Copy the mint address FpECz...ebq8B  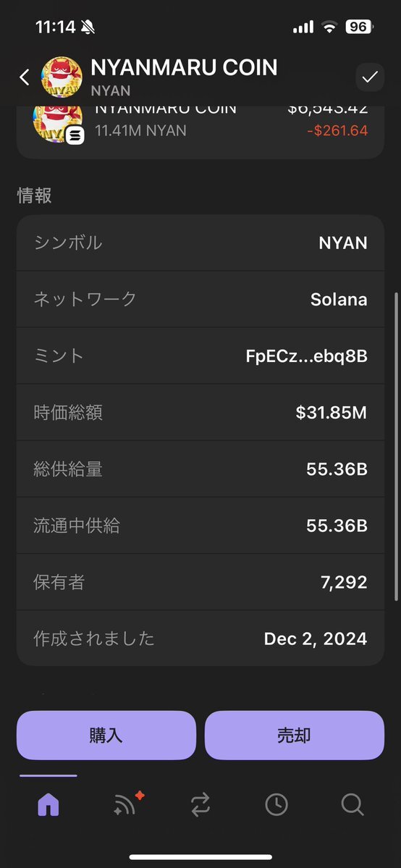point(306,356)
